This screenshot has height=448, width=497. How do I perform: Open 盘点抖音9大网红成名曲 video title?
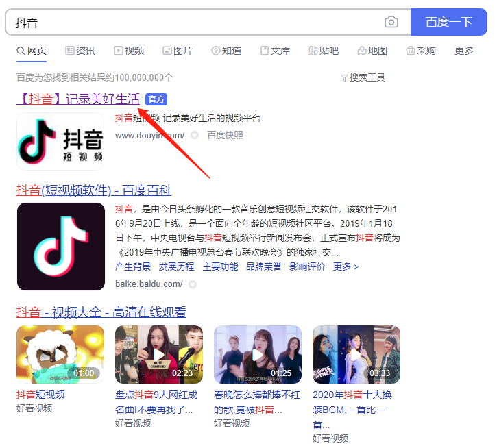click(156, 402)
